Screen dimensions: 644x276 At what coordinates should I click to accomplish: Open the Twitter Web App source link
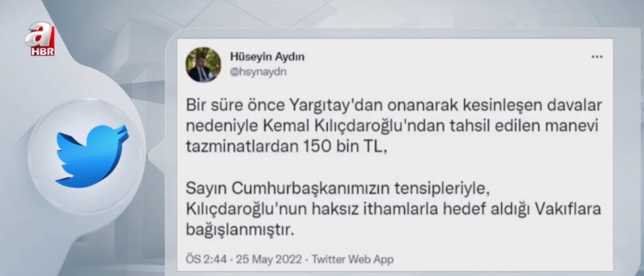click(x=353, y=260)
